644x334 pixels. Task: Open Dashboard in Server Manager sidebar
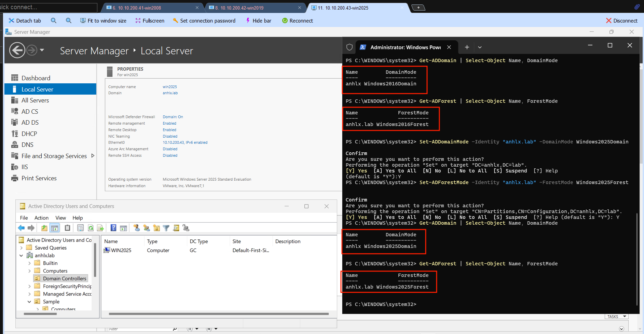(36, 78)
